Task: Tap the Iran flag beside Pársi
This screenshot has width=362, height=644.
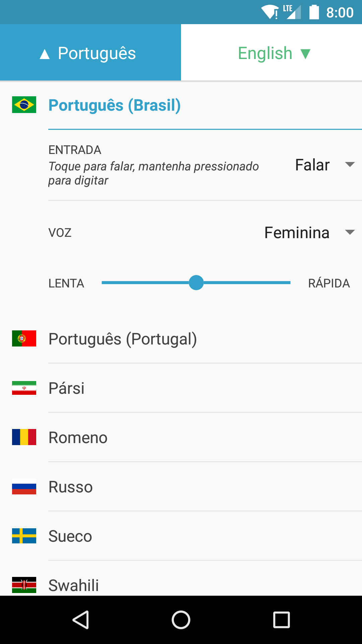Action: click(24, 388)
